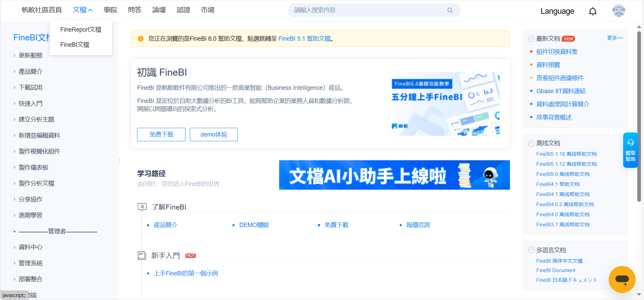The width and height of the screenshot is (644, 300).
Task: Expand 建立分析主題 tree item
Action: pos(14,119)
